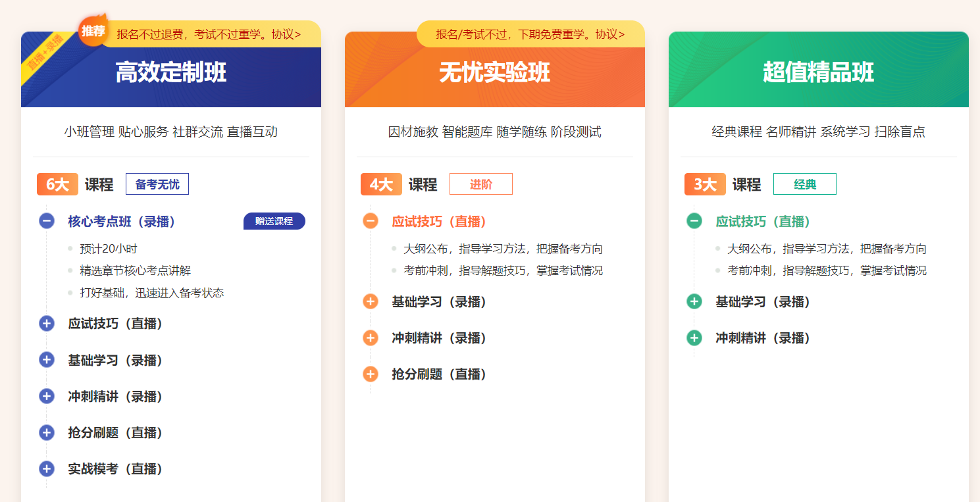
Task: Click the orange 6大 badge
Action: tap(57, 184)
